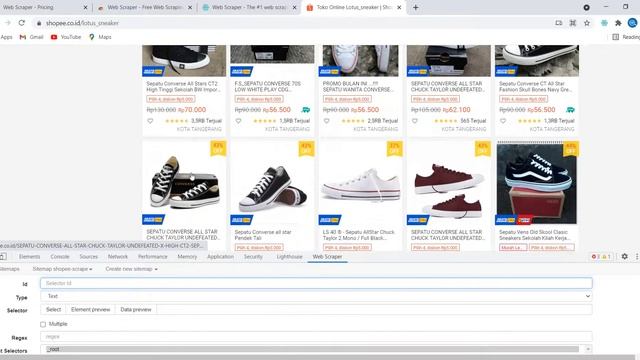Open the Apps bookmarks shortcut
The width and height of the screenshot is (640, 360).
click(6, 37)
